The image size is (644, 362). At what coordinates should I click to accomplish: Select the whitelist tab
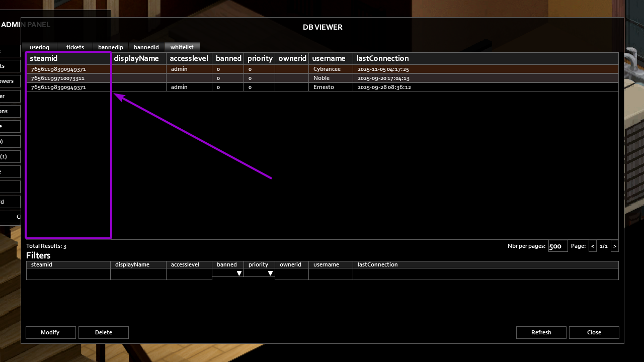[182, 47]
